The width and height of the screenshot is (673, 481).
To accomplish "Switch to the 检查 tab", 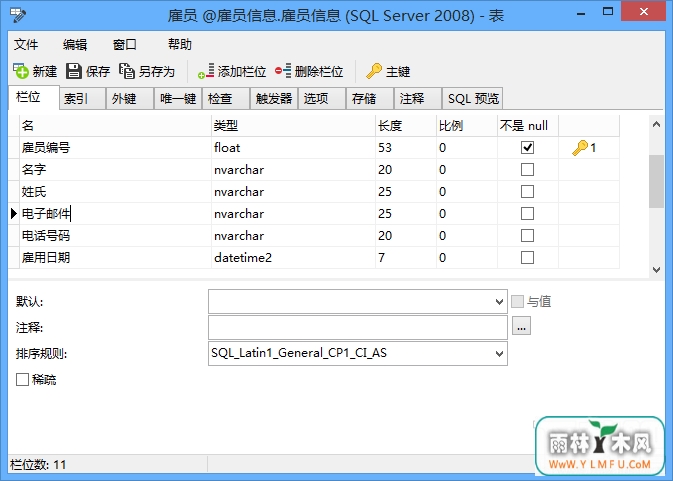I will [x=226, y=99].
